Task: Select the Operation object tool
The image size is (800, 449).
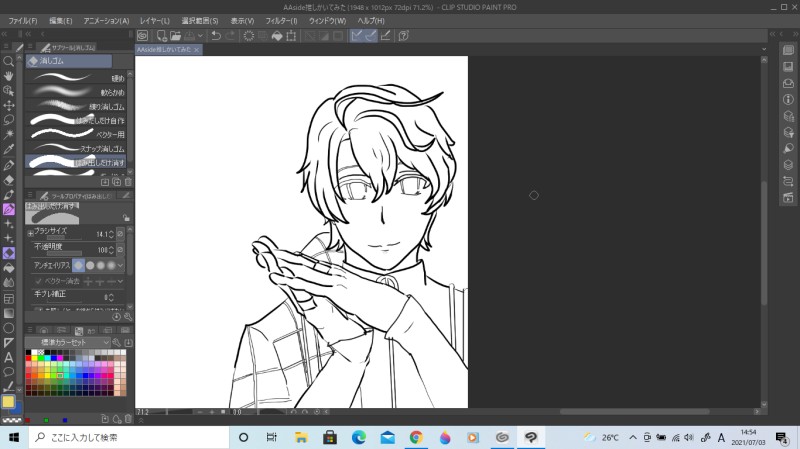Action: click(9, 91)
